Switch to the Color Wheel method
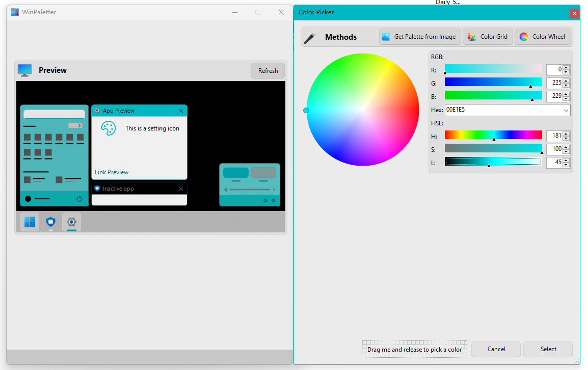This screenshot has height=370, width=588. [543, 37]
